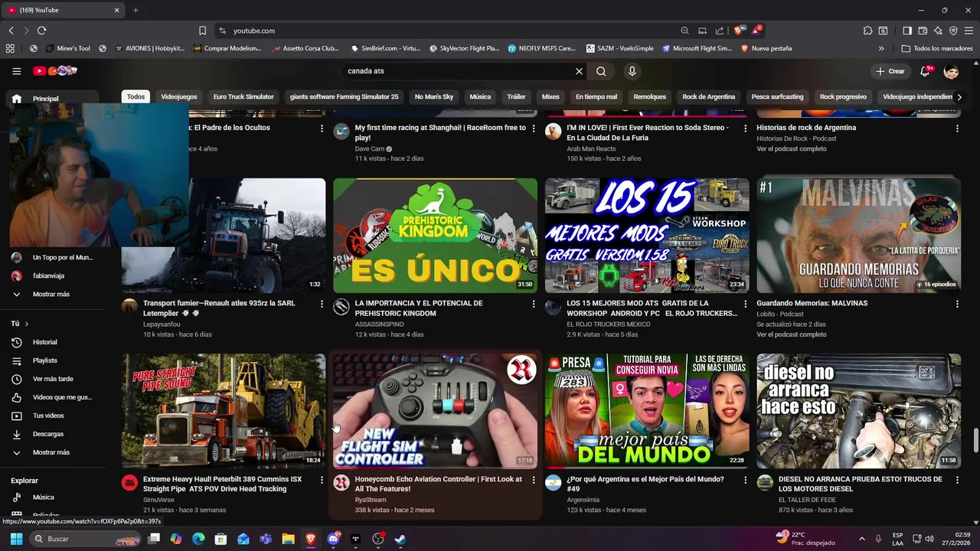Clear the search box with X

pyautogui.click(x=579, y=71)
